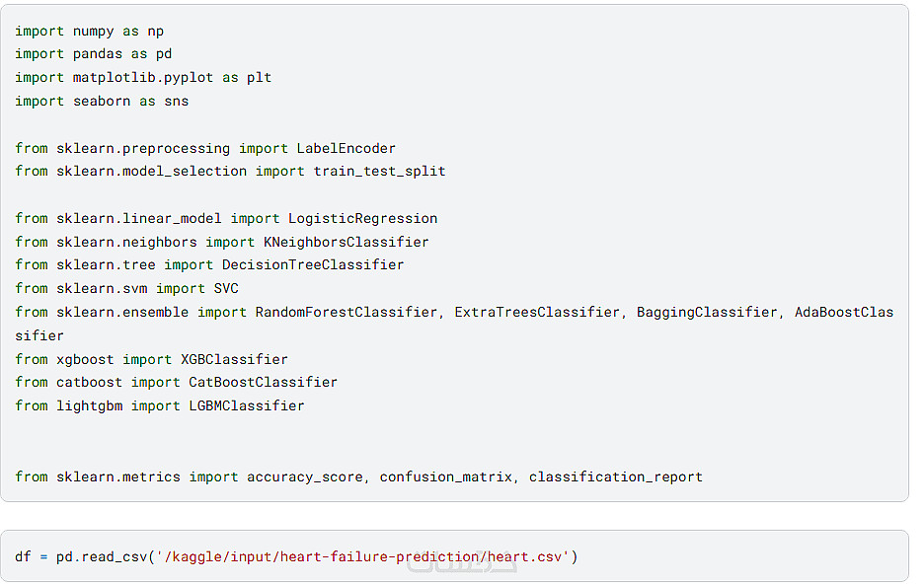The image size is (924, 585).
Task: Click the 'import pandas as pd' line
Action: (93, 54)
